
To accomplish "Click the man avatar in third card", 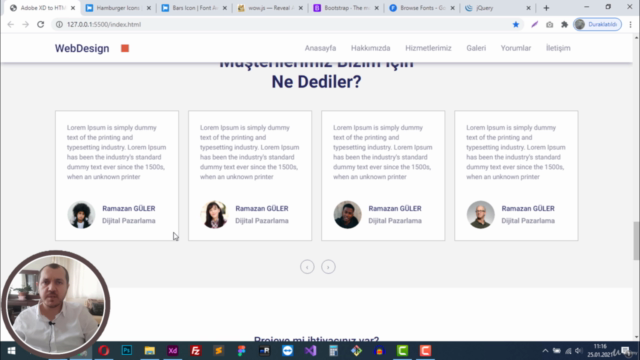I will pos(347,214).
